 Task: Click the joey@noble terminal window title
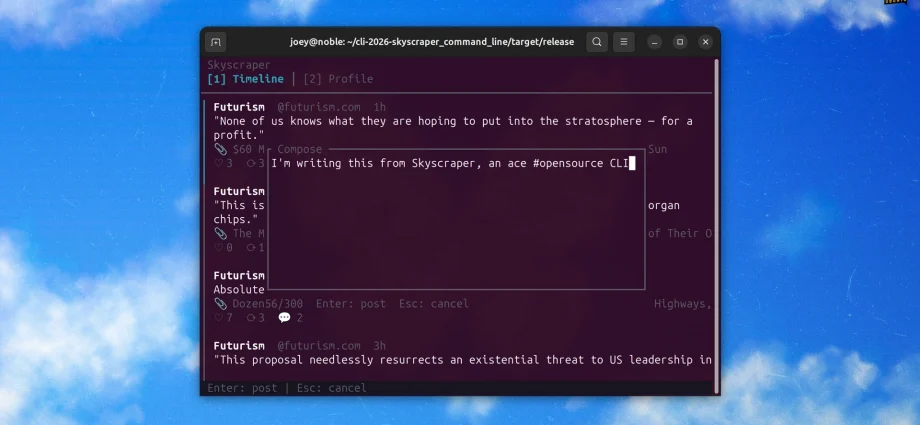(432, 42)
